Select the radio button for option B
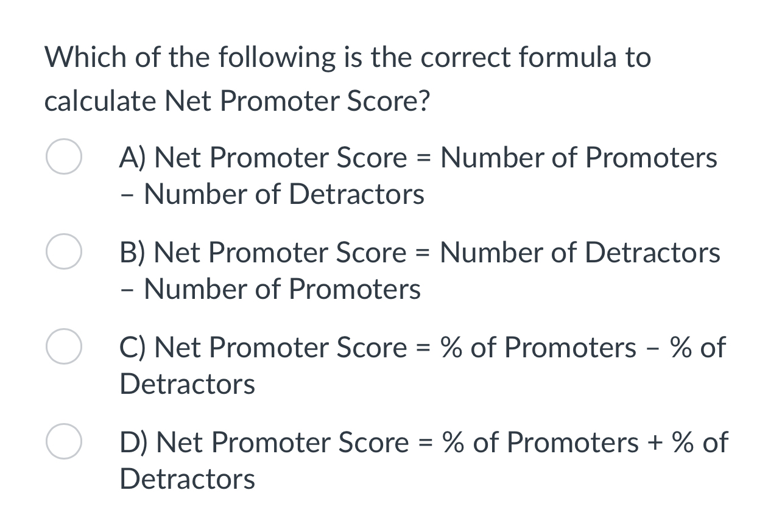 (x=63, y=251)
